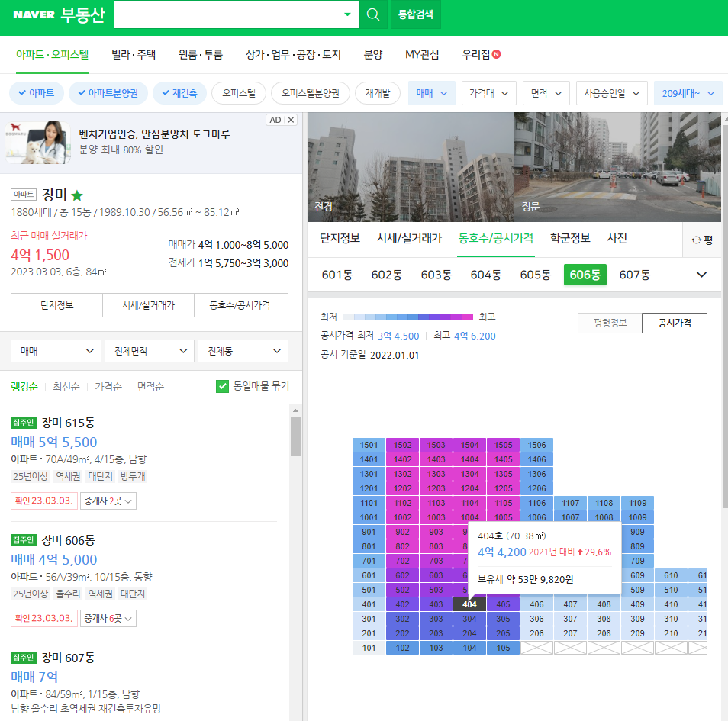Viewport: 728px width, 721px height.
Task: Open the 분양 tab
Action: pos(373,54)
